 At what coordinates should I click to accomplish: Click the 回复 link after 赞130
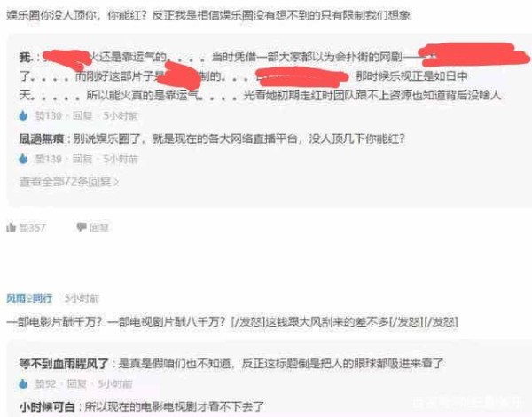pyautogui.click(x=82, y=116)
